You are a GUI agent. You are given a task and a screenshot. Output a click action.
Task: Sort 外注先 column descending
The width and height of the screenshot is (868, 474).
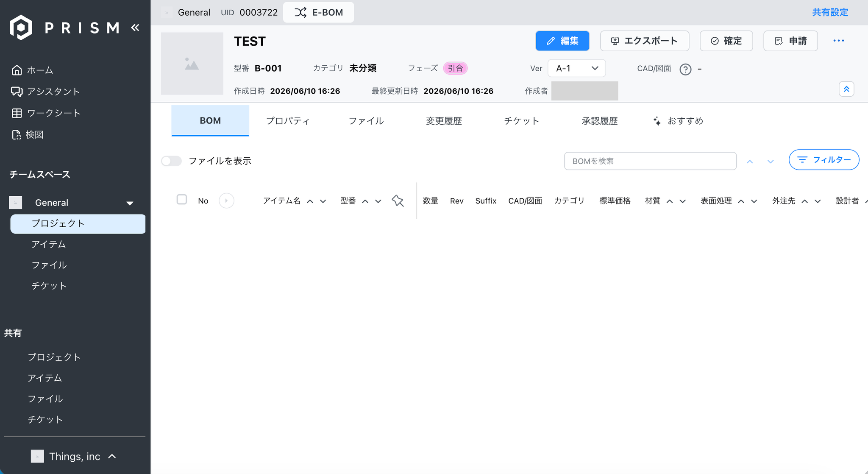pyautogui.click(x=818, y=201)
